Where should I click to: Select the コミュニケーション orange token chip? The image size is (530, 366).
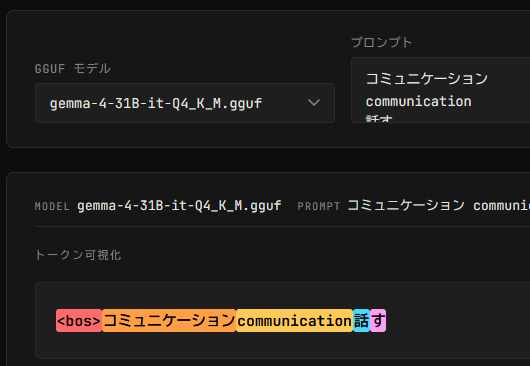[169, 320]
